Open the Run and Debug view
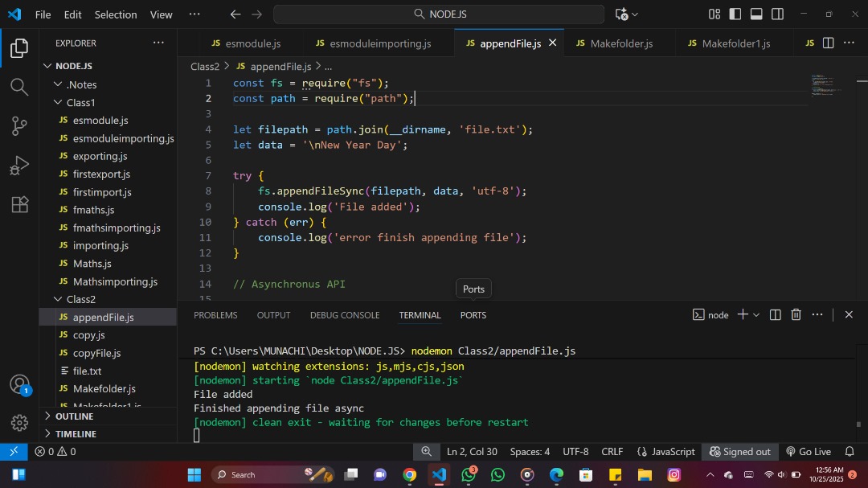Viewport: 868px width, 488px height. click(19, 165)
